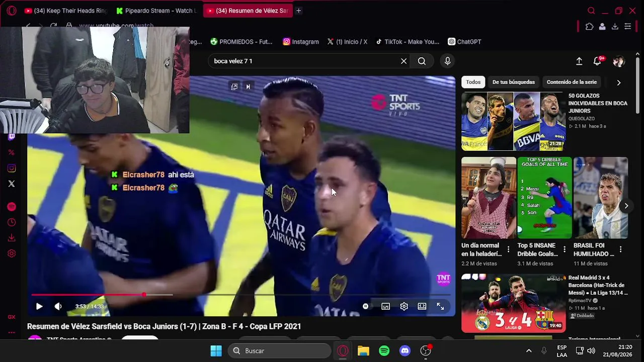The image size is (644, 362).
Task: Skip to next video at top of player
Action: [x=248, y=86]
